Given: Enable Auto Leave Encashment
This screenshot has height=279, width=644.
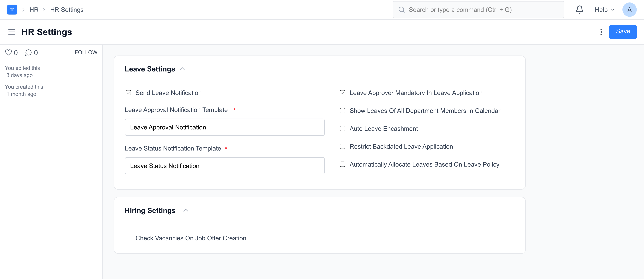Looking at the screenshot, I should (342, 129).
